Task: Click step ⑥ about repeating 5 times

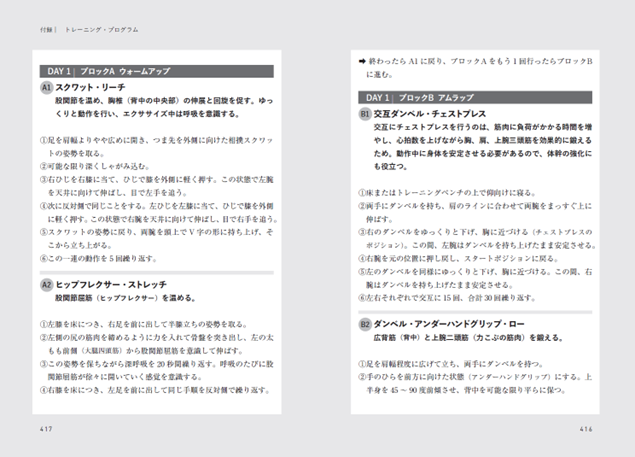Action: coord(98,258)
